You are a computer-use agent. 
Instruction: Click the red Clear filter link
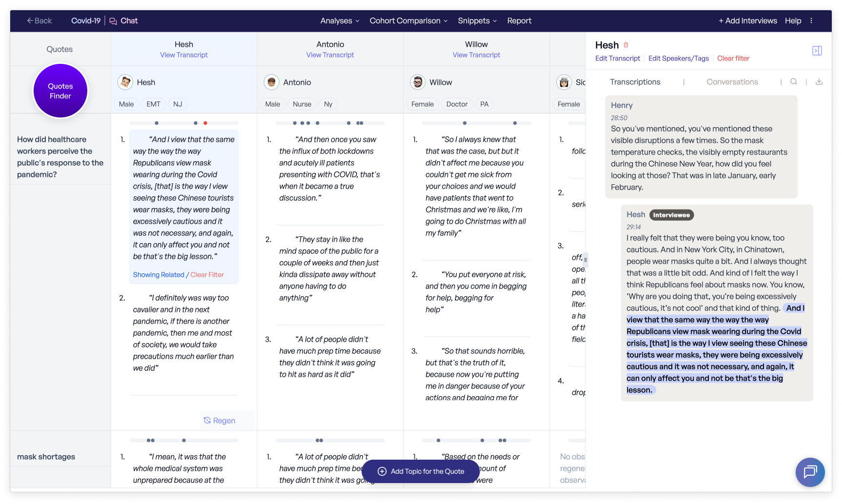[733, 58]
